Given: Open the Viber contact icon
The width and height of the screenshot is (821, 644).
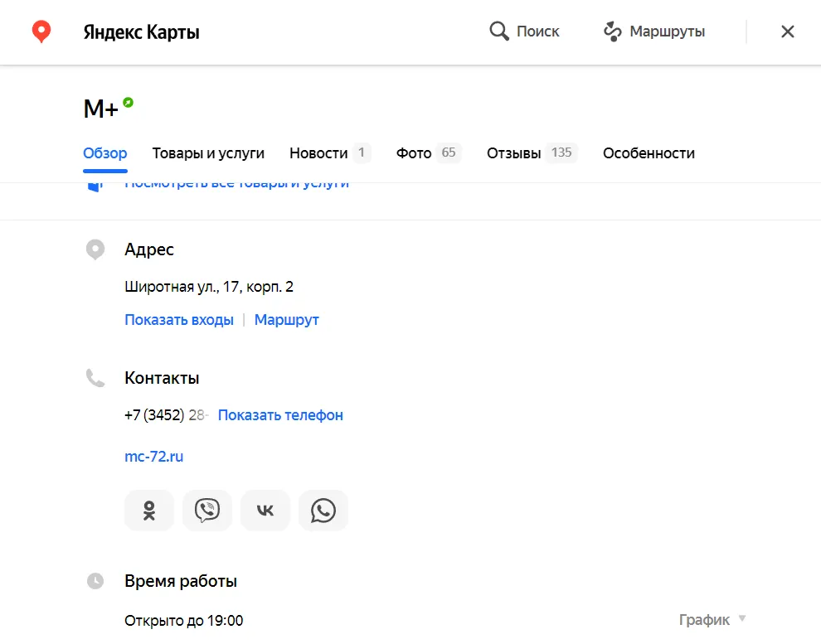Looking at the screenshot, I should click(x=207, y=510).
